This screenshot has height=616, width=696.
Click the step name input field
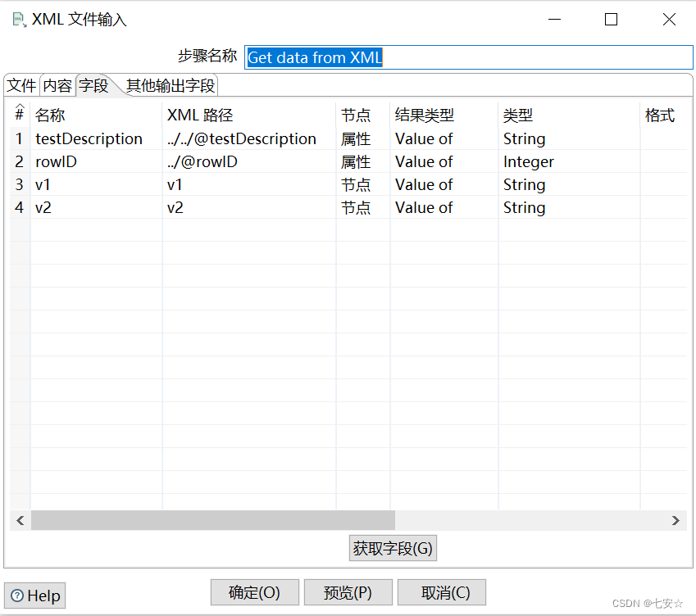click(x=467, y=57)
